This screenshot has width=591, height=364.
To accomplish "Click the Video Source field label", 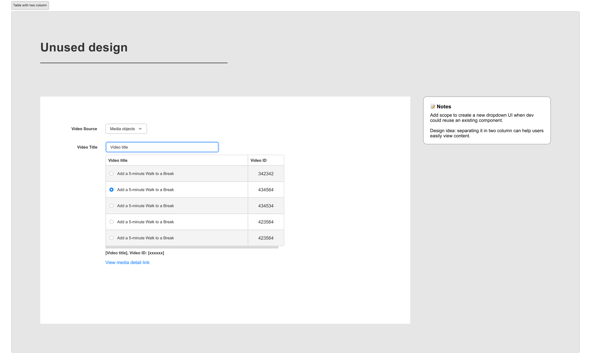I will tap(84, 129).
